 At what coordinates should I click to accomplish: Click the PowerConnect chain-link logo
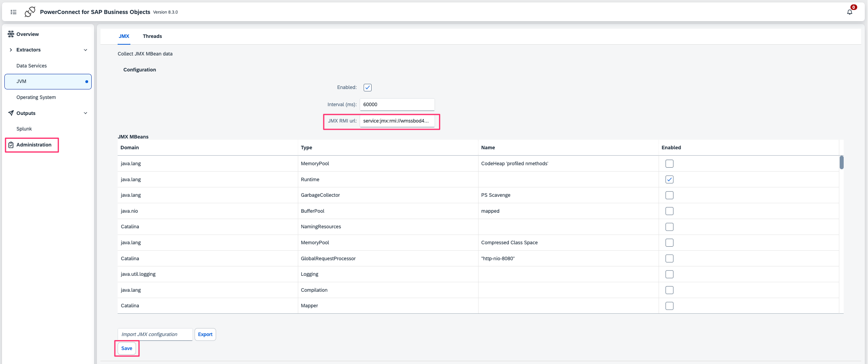tap(30, 12)
